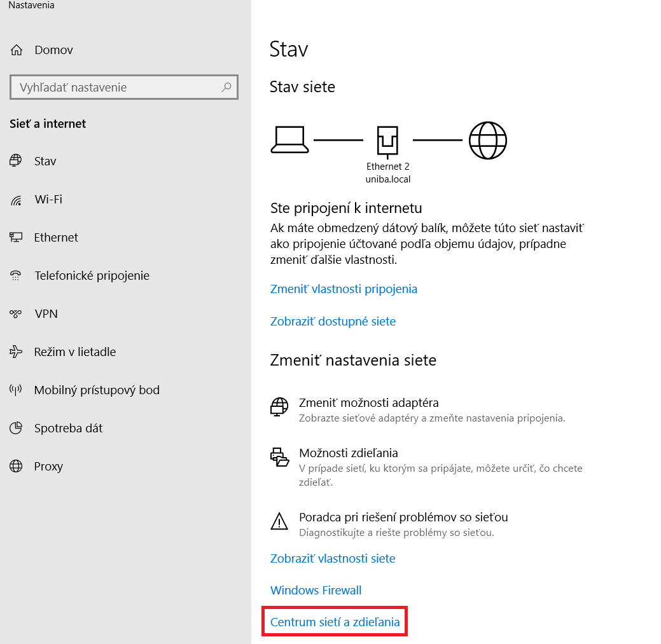Click the Stav globe icon in sidebar
This screenshot has width=661, height=644.
(x=16, y=161)
